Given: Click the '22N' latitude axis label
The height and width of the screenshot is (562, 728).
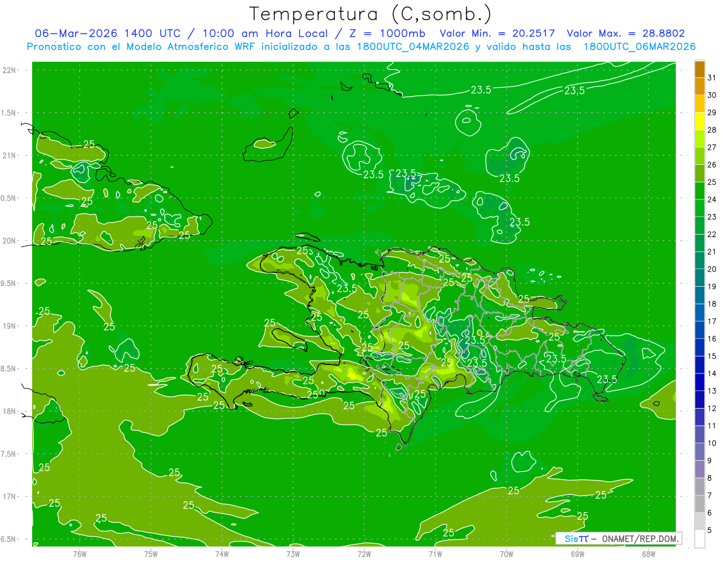Looking at the screenshot, I should 10,70.
